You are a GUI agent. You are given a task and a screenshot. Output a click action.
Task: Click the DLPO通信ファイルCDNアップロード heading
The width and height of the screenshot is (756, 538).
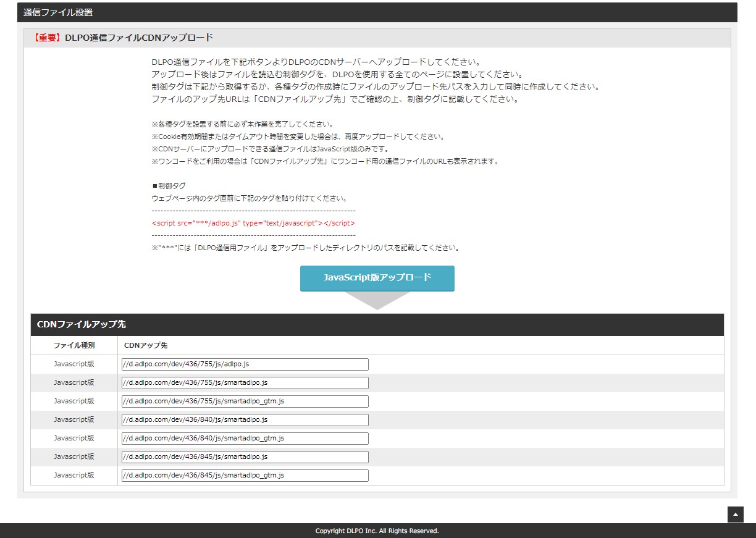(x=122, y=38)
